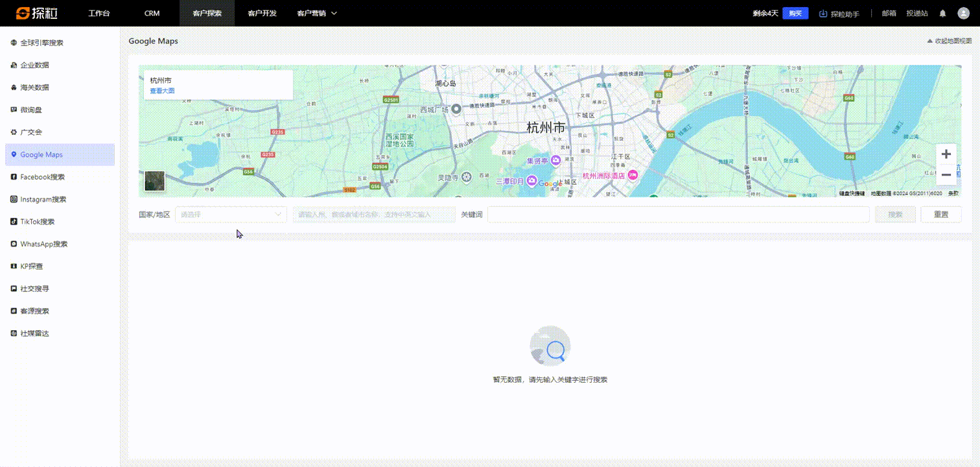980x467 pixels.
Task: Click the 重置 button
Action: pos(941,215)
